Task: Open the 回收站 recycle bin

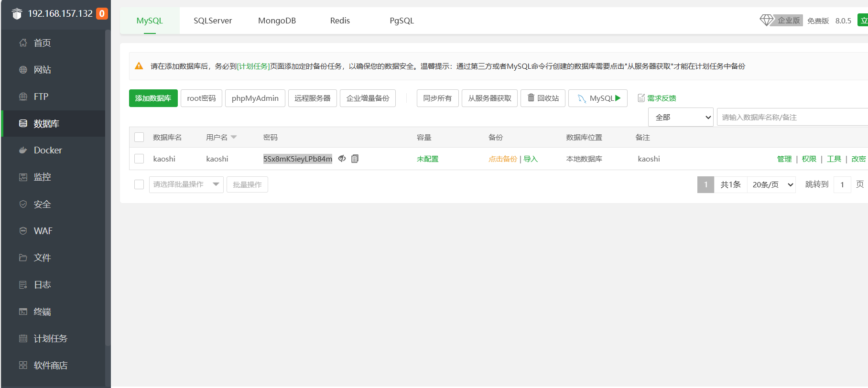Action: pyautogui.click(x=543, y=98)
